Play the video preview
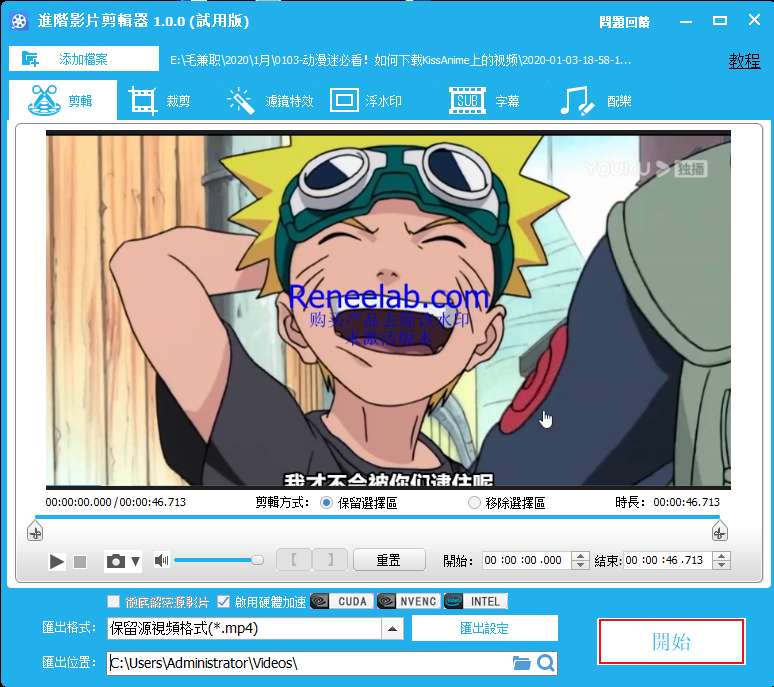 pyautogui.click(x=56, y=561)
